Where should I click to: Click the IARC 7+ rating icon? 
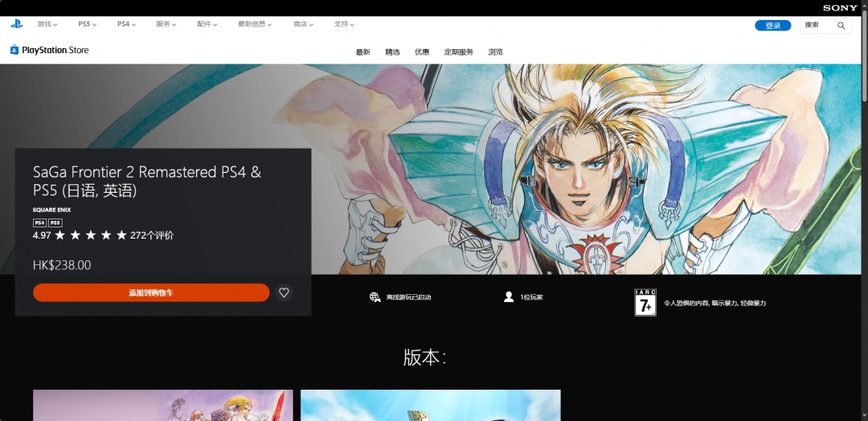[x=645, y=302]
